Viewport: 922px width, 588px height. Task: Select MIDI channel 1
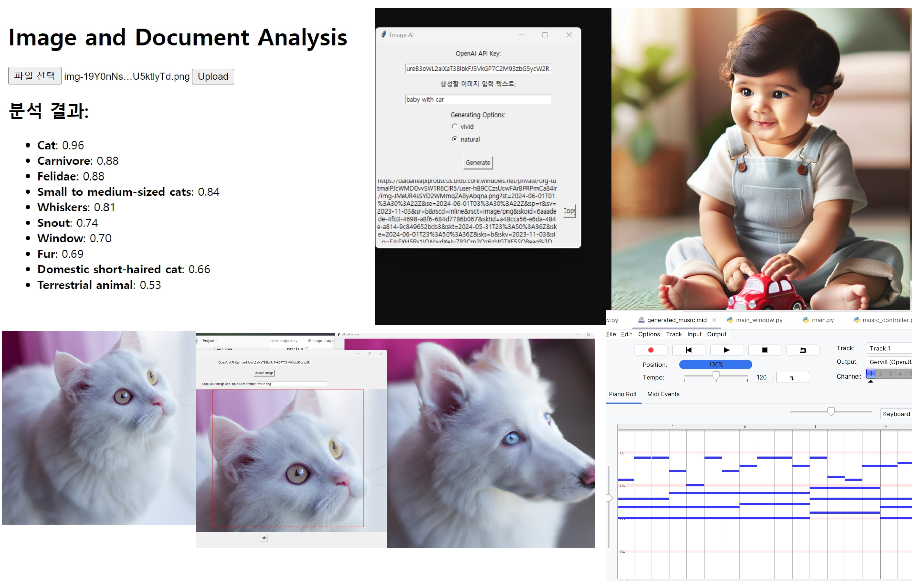pyautogui.click(x=871, y=374)
